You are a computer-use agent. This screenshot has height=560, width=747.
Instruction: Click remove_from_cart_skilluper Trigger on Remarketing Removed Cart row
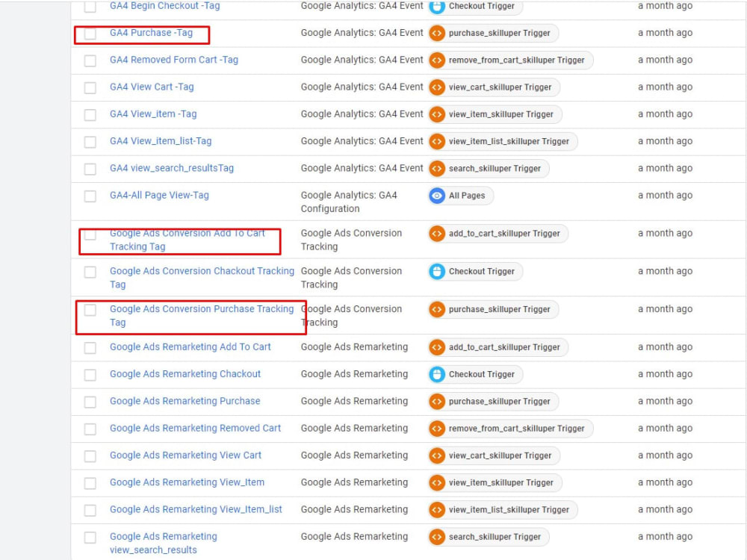tap(509, 429)
